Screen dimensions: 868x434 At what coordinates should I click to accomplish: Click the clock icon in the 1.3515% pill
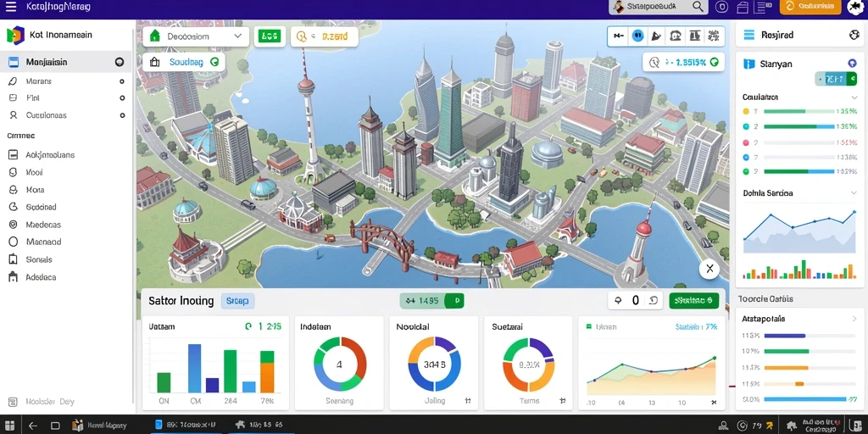[x=654, y=63]
